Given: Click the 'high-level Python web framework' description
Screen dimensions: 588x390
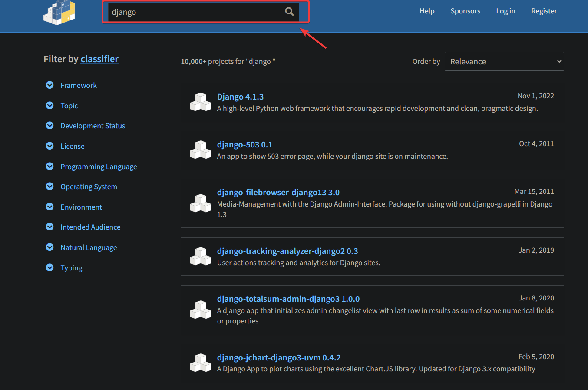Looking at the screenshot, I should tap(377, 108).
